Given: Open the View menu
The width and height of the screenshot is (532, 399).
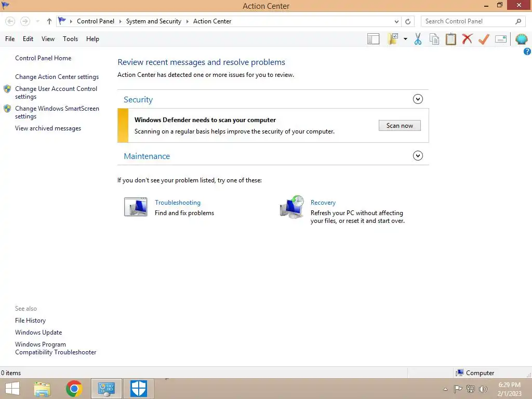Looking at the screenshot, I should pos(48,38).
